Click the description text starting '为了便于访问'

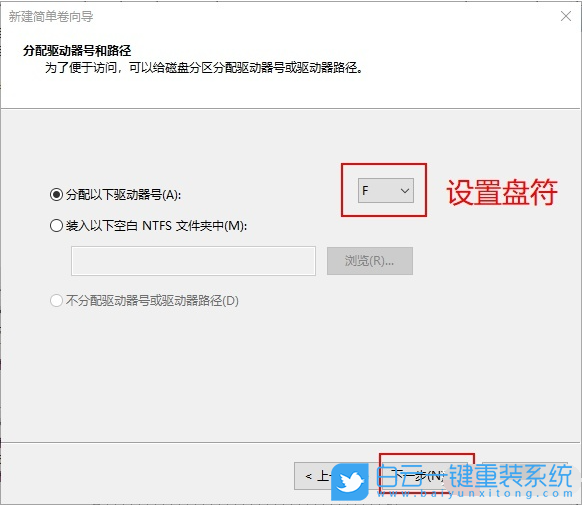[x=204, y=68]
